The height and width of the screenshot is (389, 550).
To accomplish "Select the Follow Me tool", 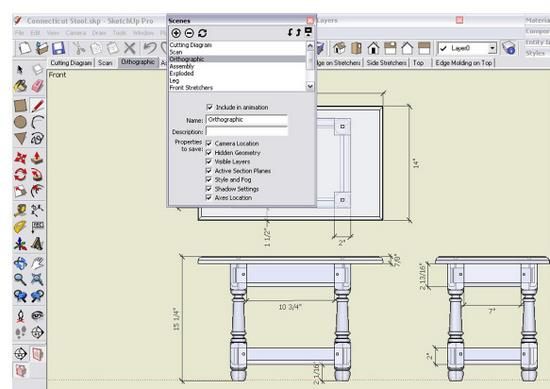I will point(37,174).
